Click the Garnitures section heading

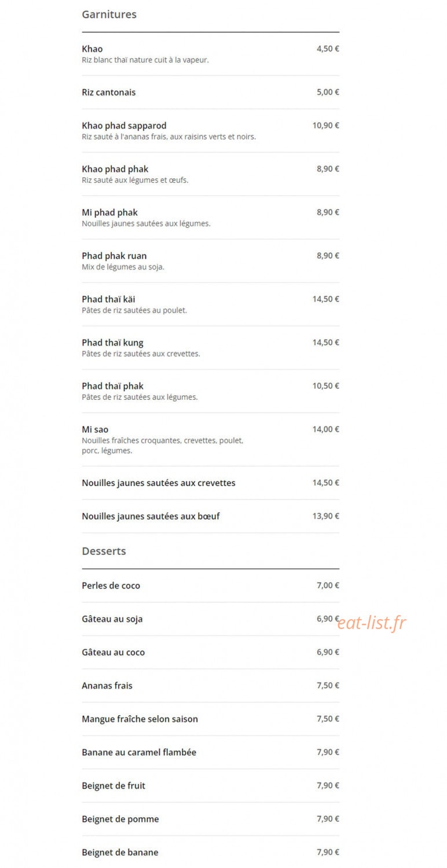[x=109, y=14]
